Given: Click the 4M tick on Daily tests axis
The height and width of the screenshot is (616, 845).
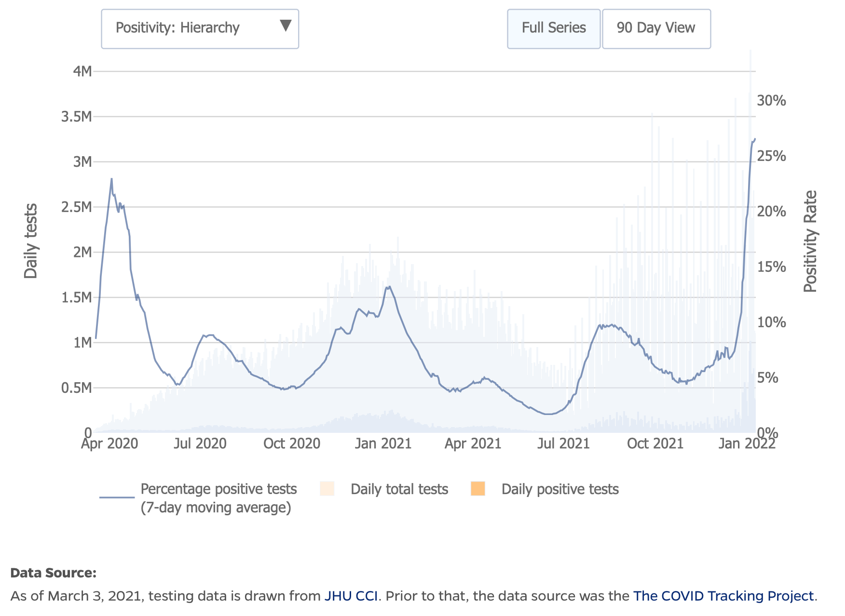Looking at the screenshot, I should click(x=82, y=71).
